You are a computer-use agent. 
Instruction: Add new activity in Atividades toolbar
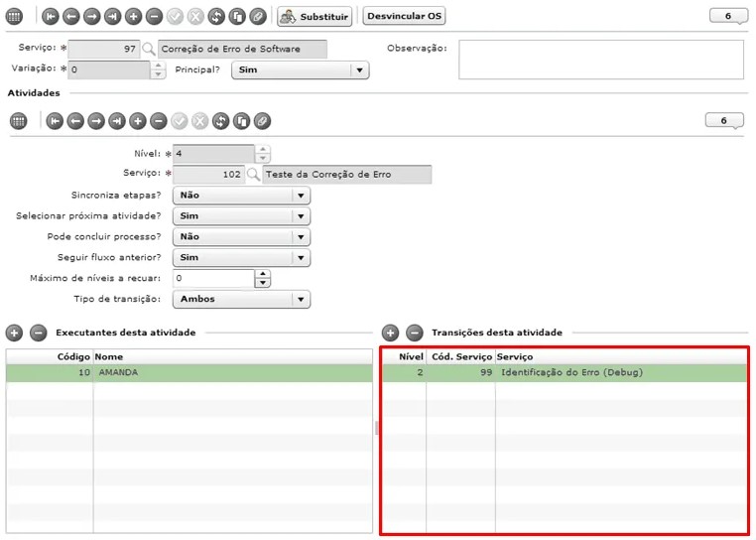pyautogui.click(x=138, y=121)
